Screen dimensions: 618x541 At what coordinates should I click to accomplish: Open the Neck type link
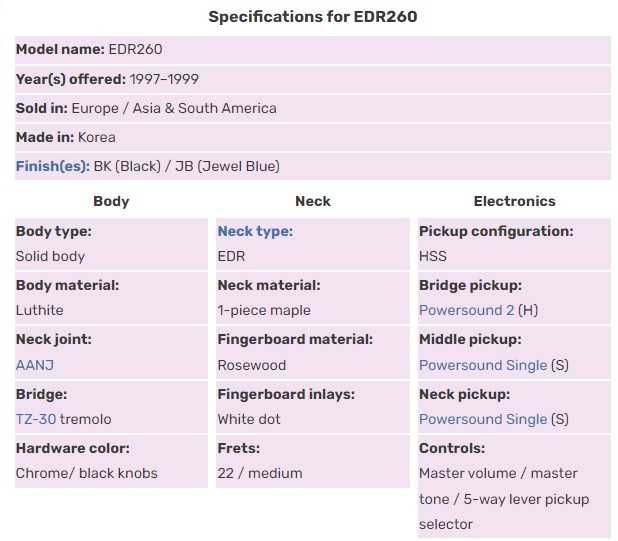coord(255,231)
